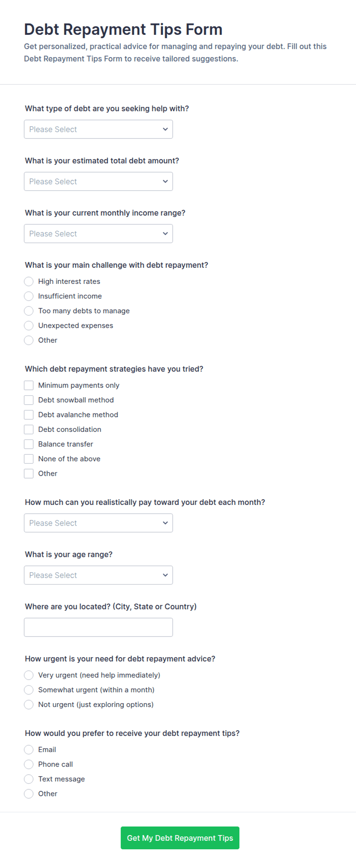Pick the Unexpected expenses radio button
Screen dimensions: 356x868
(29, 326)
